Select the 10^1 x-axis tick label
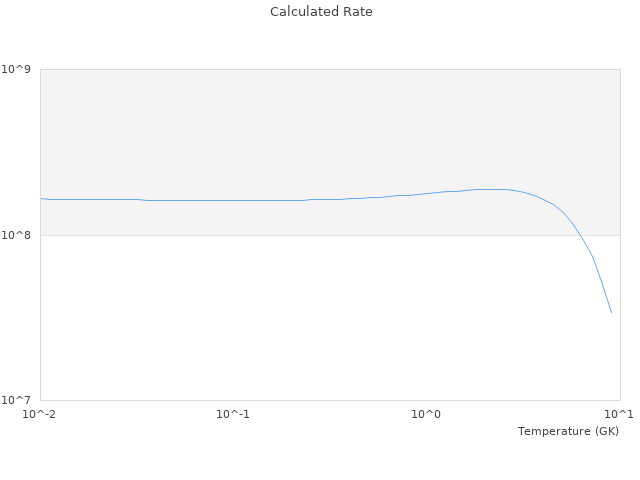Screen dimensions: 640x480 620,414
